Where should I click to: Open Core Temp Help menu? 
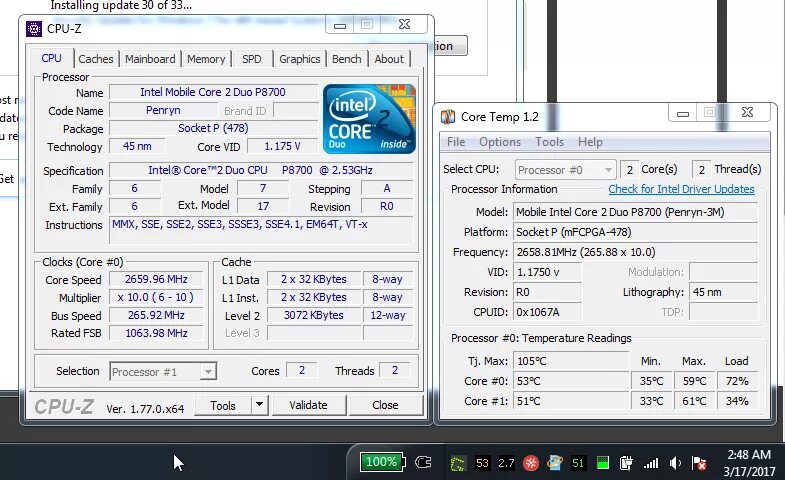(x=590, y=142)
